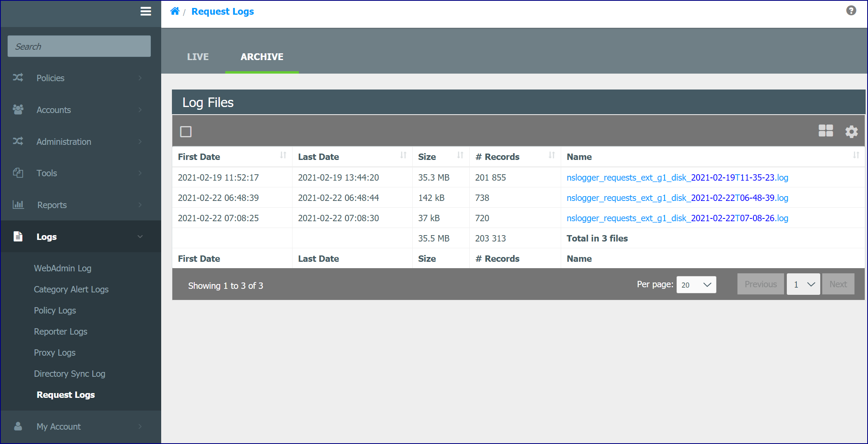
Task: Expand the Reports menu chevron
Action: (140, 205)
